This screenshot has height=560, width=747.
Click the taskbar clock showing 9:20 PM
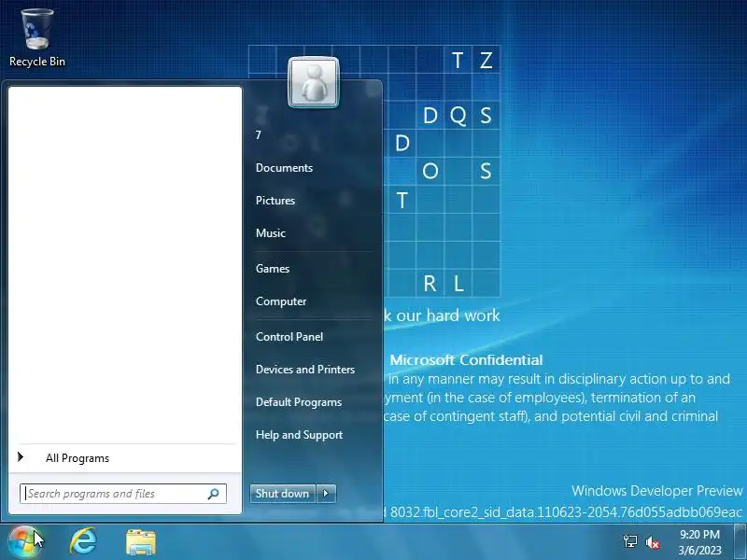point(699,542)
